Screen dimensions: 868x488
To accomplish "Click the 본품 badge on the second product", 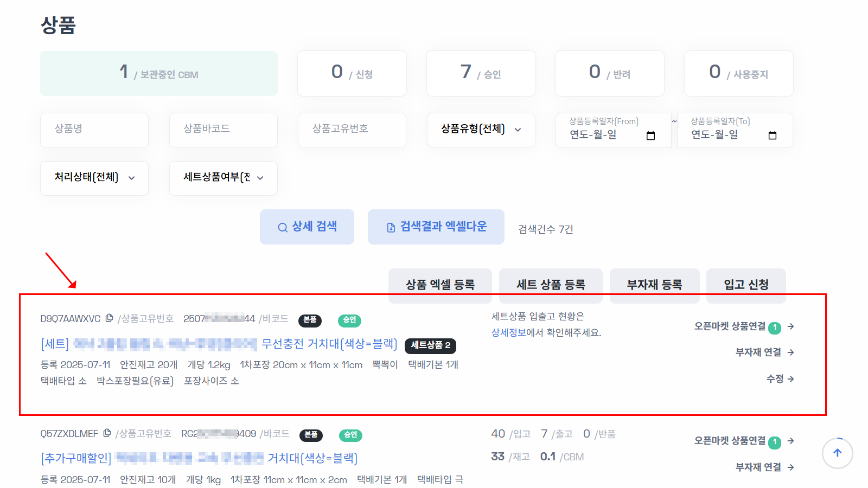I will pyautogui.click(x=312, y=435).
